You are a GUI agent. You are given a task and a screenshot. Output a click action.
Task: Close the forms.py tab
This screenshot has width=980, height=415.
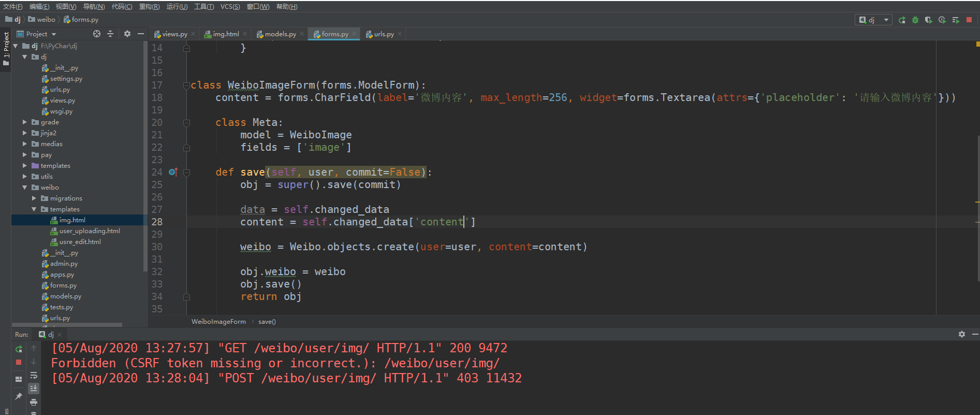click(x=354, y=34)
